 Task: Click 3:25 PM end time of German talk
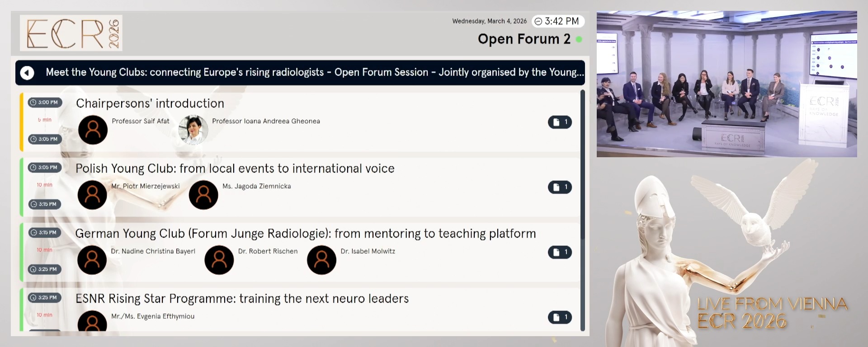[45, 269]
